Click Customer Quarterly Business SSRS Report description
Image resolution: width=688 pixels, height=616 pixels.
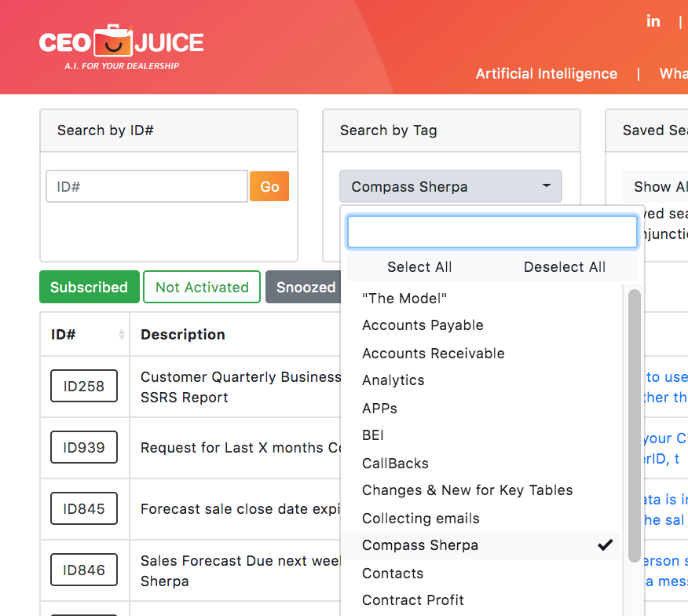pyautogui.click(x=240, y=387)
